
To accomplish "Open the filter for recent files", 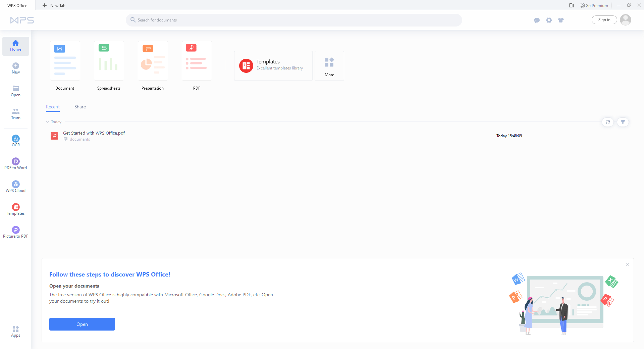I will pyautogui.click(x=623, y=122).
